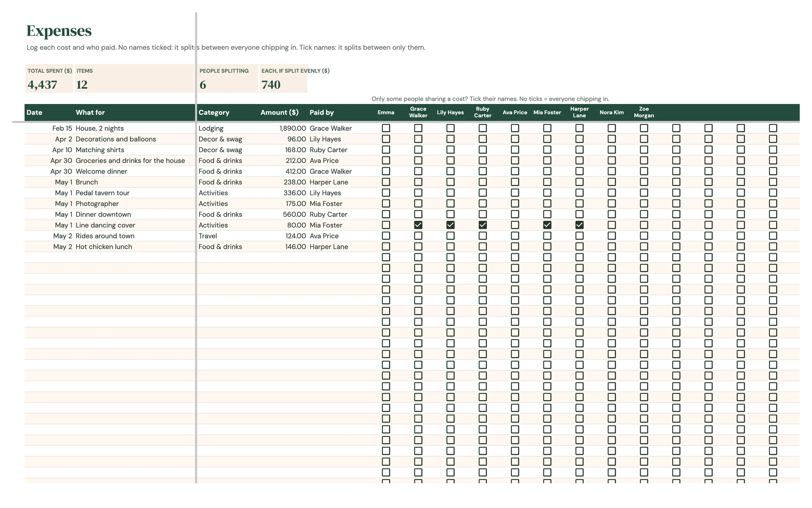Tick Nora Kim for Groceries and drinks
This screenshot has width=812, height=508.
612,161
